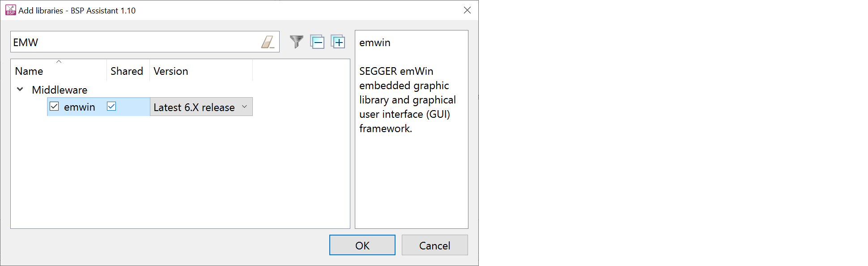Toggle the Shared checkbox for emwin
Image resolution: width=868 pixels, height=266 pixels.
pos(111,107)
